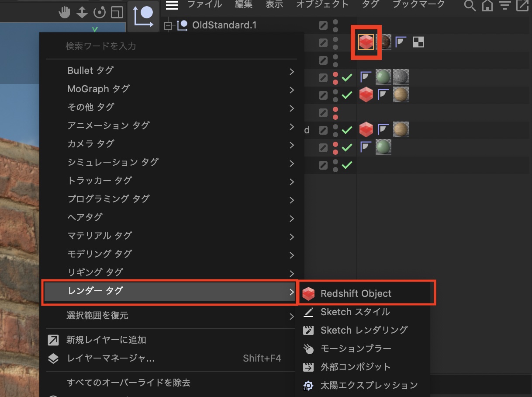Click the Redshift Object entry in the submenu
The image size is (532, 397).
356,294
